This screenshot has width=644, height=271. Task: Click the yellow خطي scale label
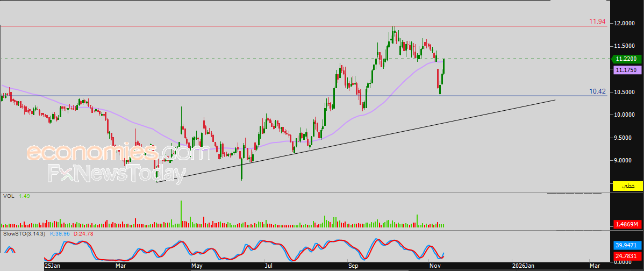point(627,186)
